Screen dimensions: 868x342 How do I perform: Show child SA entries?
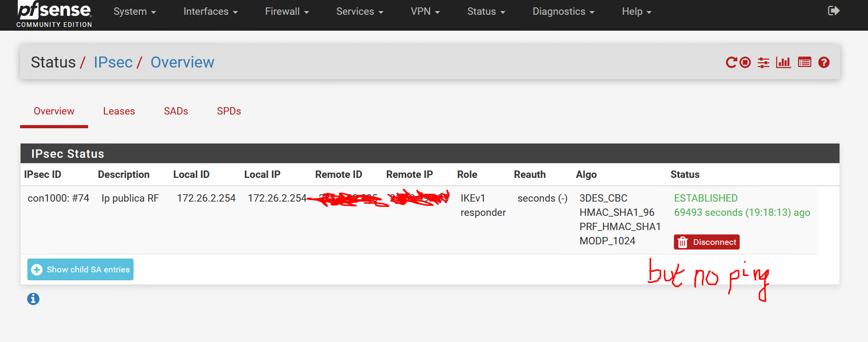[x=80, y=270]
